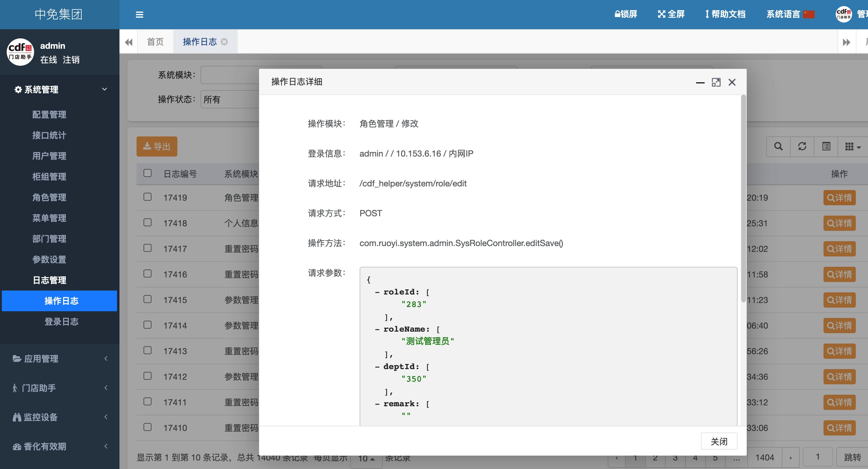Maximize the log detail dialog
Viewport: 868px width, 469px height.
click(716, 82)
